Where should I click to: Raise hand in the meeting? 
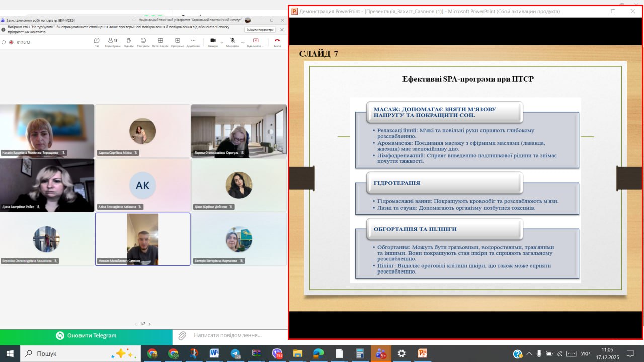(x=128, y=41)
